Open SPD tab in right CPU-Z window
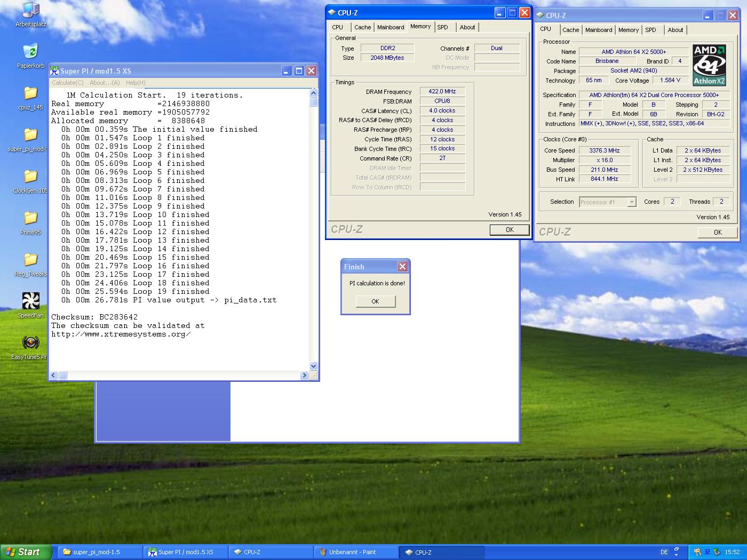 click(x=650, y=30)
